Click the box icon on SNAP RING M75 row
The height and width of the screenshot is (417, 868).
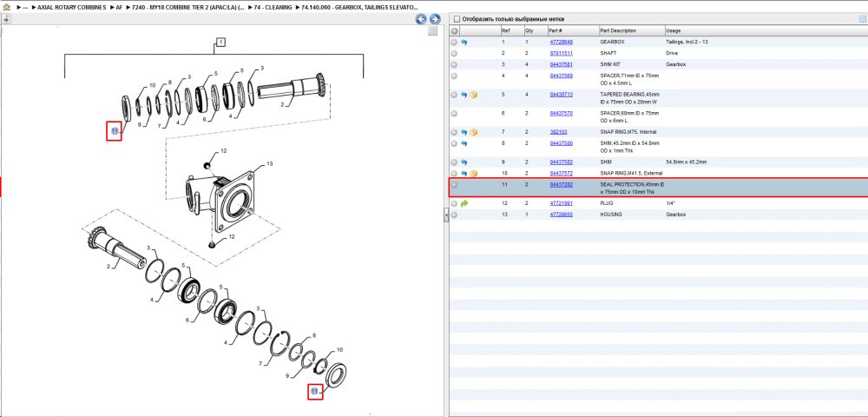[x=473, y=132]
